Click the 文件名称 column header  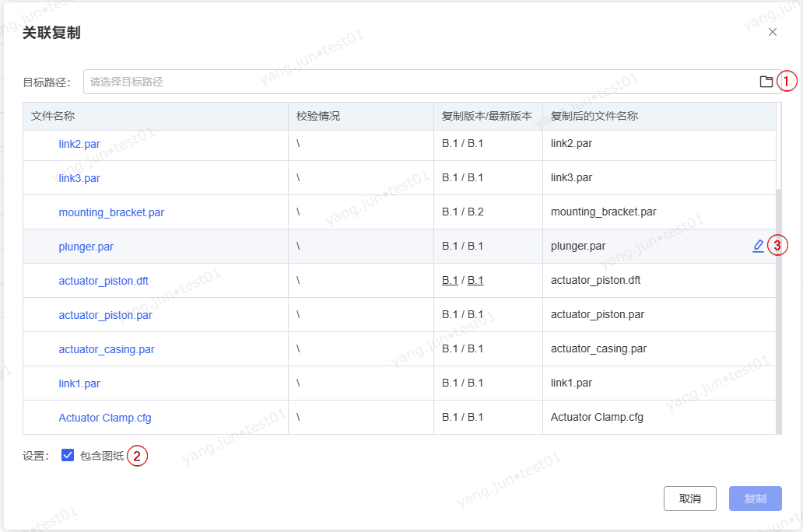[x=53, y=116]
